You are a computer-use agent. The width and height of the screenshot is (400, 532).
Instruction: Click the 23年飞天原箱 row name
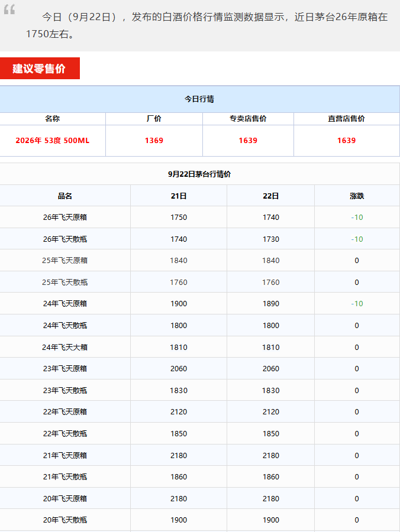click(65, 368)
